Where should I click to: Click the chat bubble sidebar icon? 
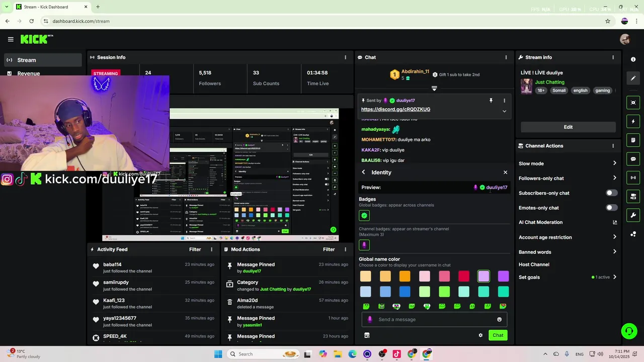pos(633,159)
